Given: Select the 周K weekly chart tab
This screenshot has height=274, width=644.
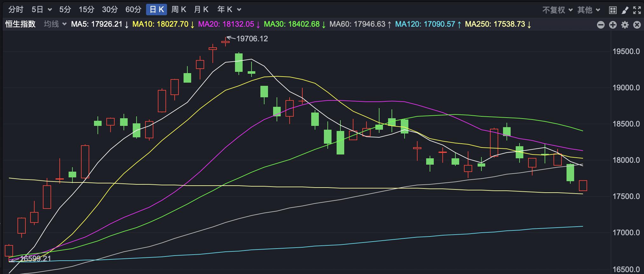Looking at the screenshot, I should click(x=178, y=10).
